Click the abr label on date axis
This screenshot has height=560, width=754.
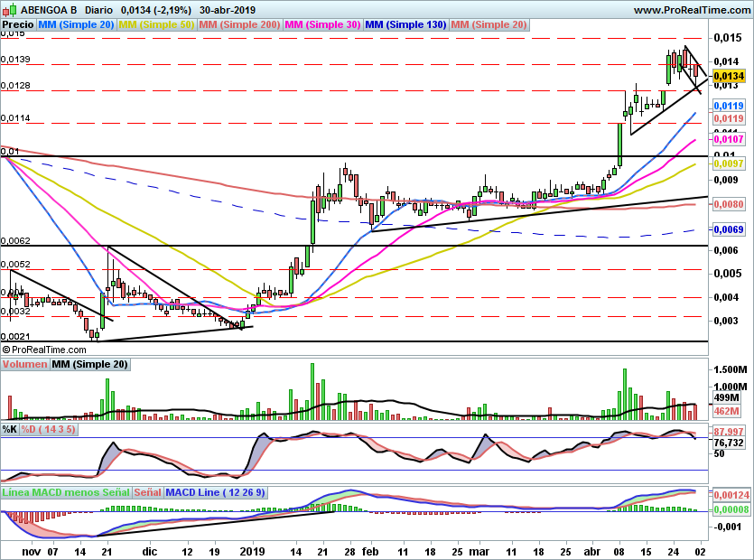tap(592, 552)
